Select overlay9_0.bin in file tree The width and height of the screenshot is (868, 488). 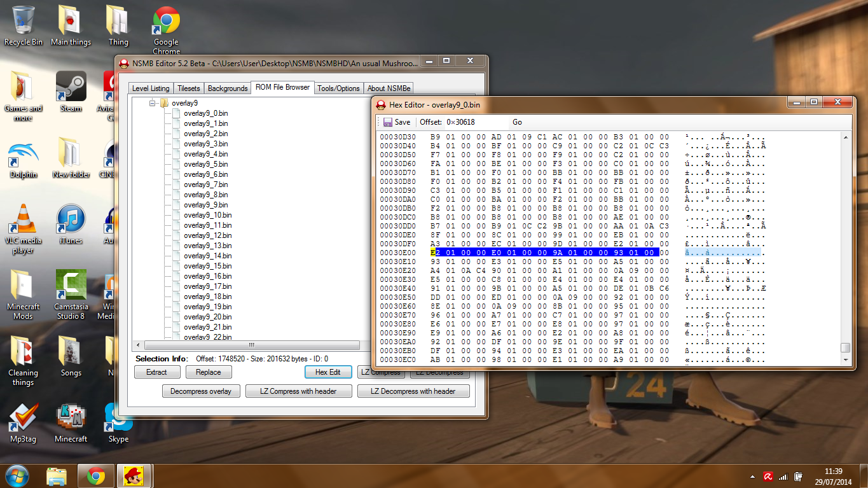coord(205,113)
